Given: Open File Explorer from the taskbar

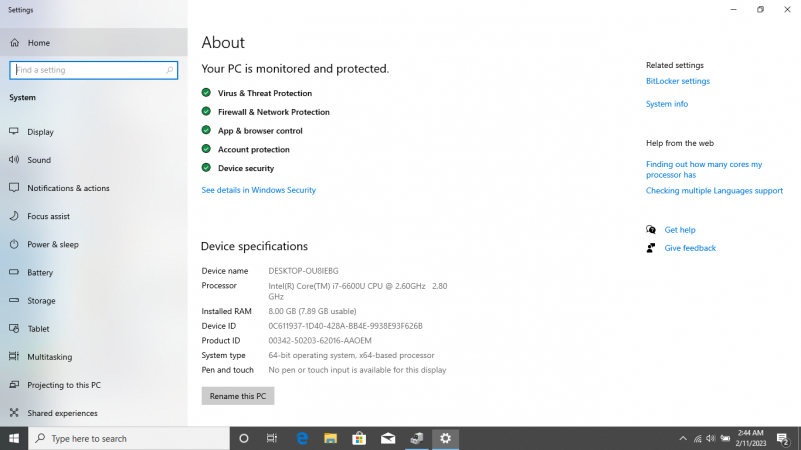Looking at the screenshot, I should coord(331,438).
